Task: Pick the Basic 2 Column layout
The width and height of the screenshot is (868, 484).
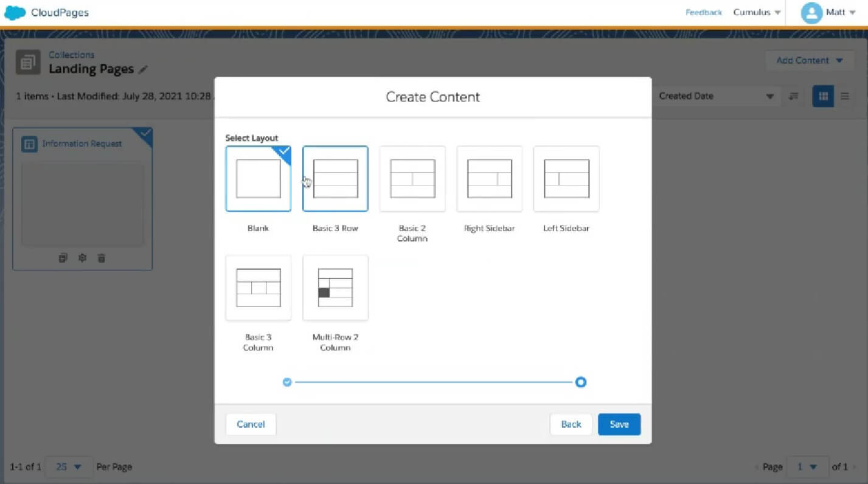Action: click(412, 179)
